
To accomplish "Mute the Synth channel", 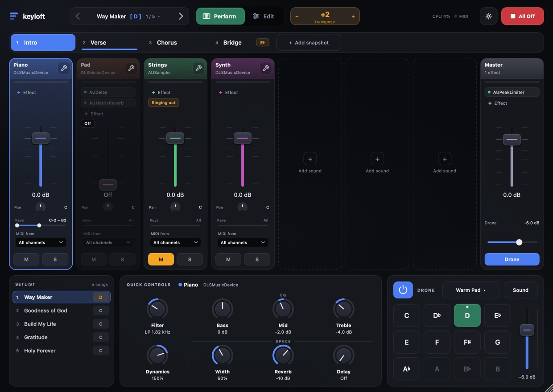I will pos(228,259).
